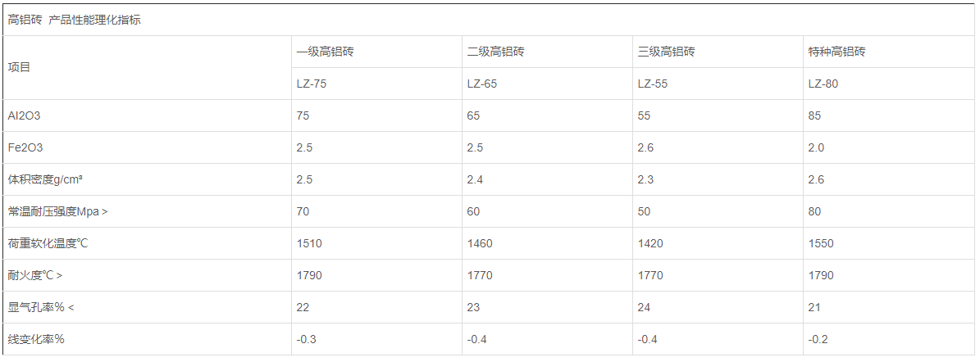Select the 项目 header cell
The width and height of the screenshot is (980, 362).
click(19, 67)
